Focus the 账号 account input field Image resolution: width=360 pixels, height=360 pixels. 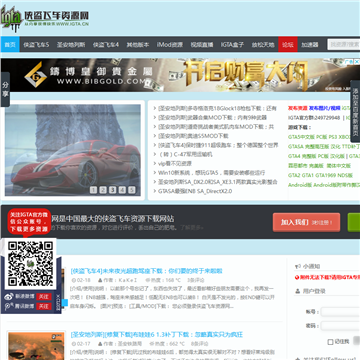pyautogui.click(x=340, y=312)
